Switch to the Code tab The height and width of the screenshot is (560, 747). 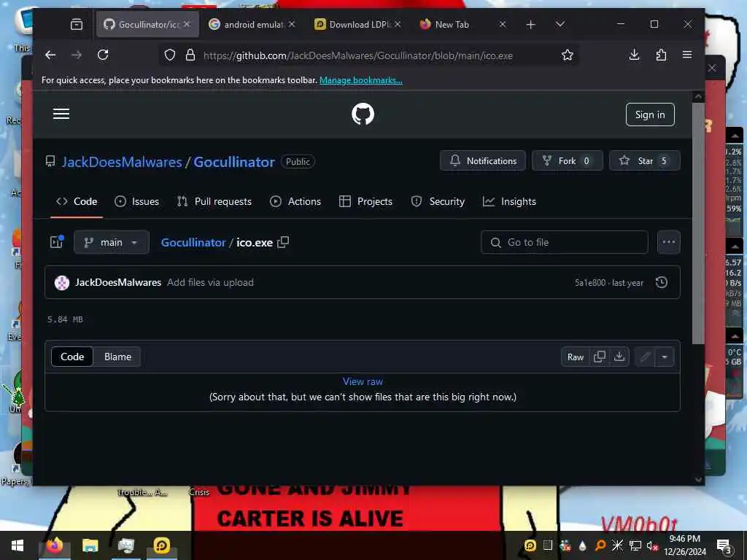[x=77, y=201]
